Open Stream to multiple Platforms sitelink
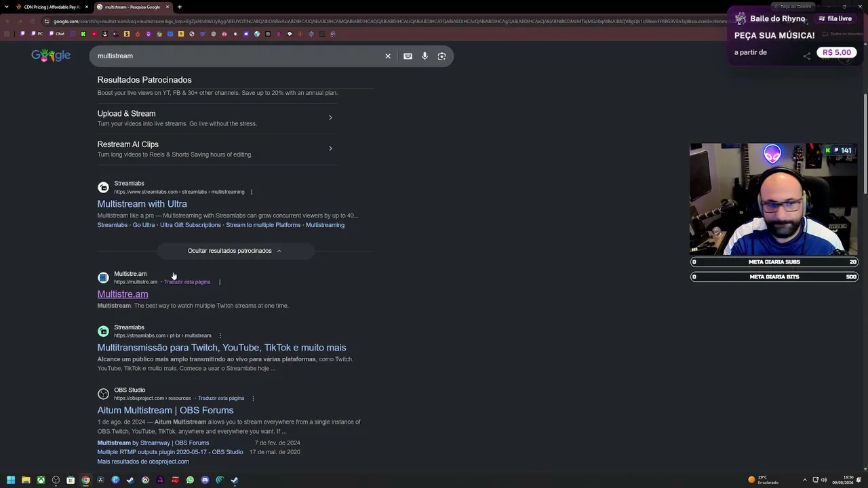 click(263, 225)
